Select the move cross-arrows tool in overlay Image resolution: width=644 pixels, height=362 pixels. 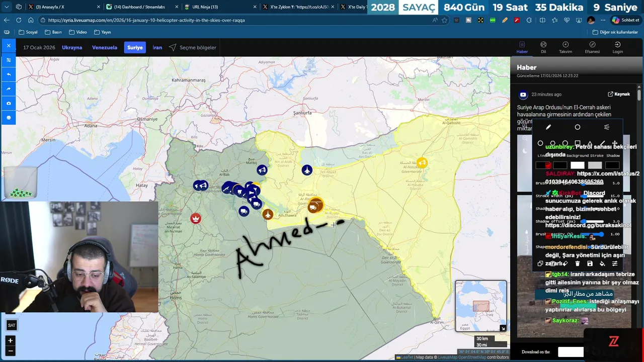pos(615,144)
